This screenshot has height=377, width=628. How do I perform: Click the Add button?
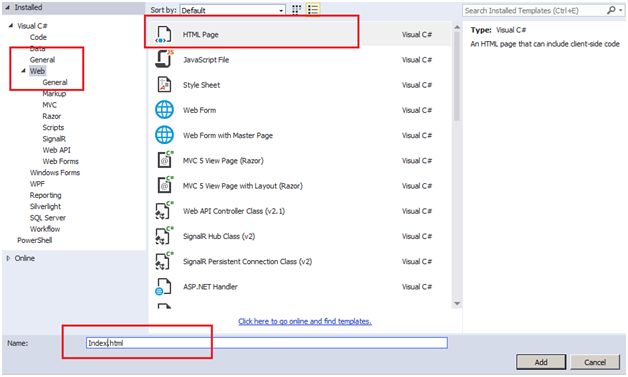click(x=541, y=362)
